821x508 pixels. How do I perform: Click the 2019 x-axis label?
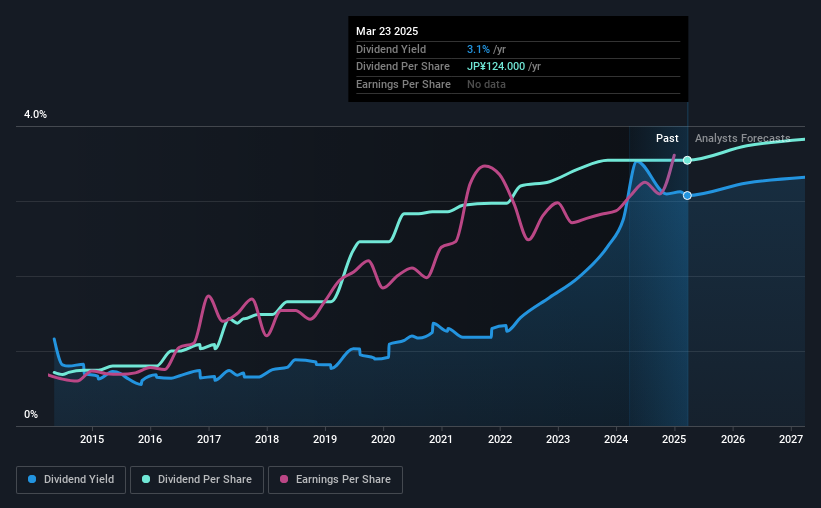pos(325,439)
